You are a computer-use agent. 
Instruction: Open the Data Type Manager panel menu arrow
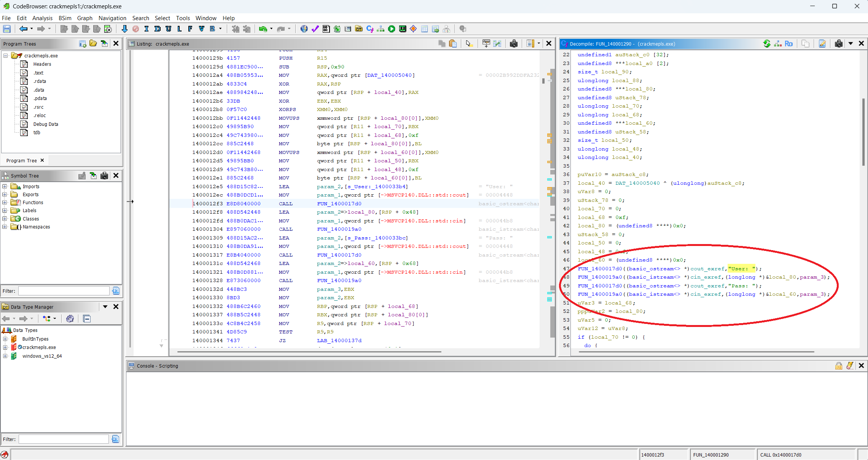(105, 307)
